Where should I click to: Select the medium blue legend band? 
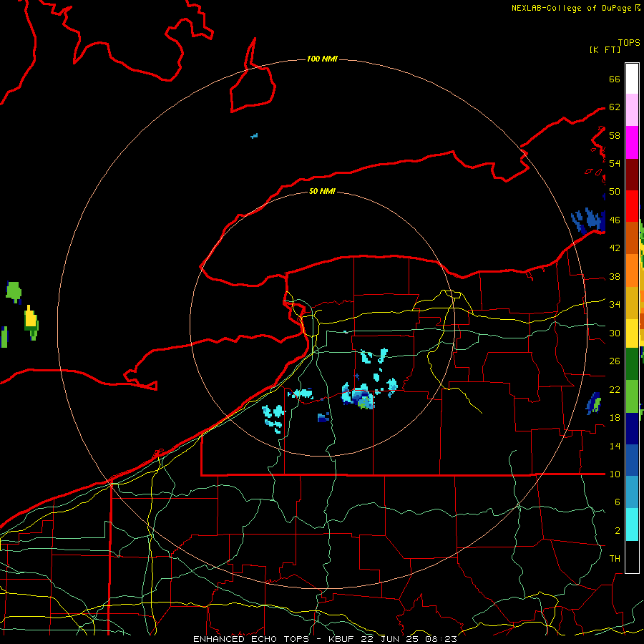pyautogui.click(x=632, y=460)
